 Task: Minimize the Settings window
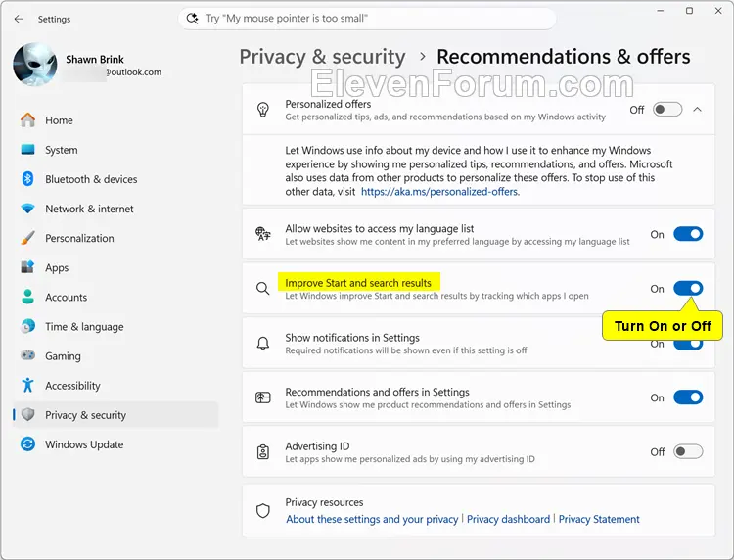coord(661,11)
